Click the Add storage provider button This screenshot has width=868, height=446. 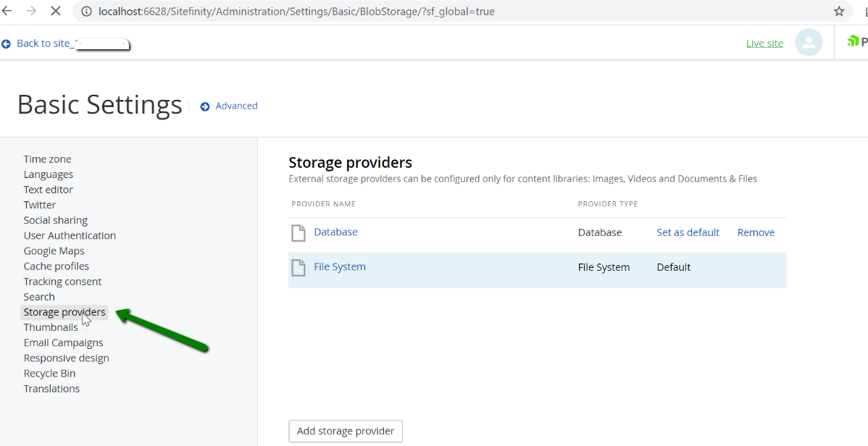(346, 431)
